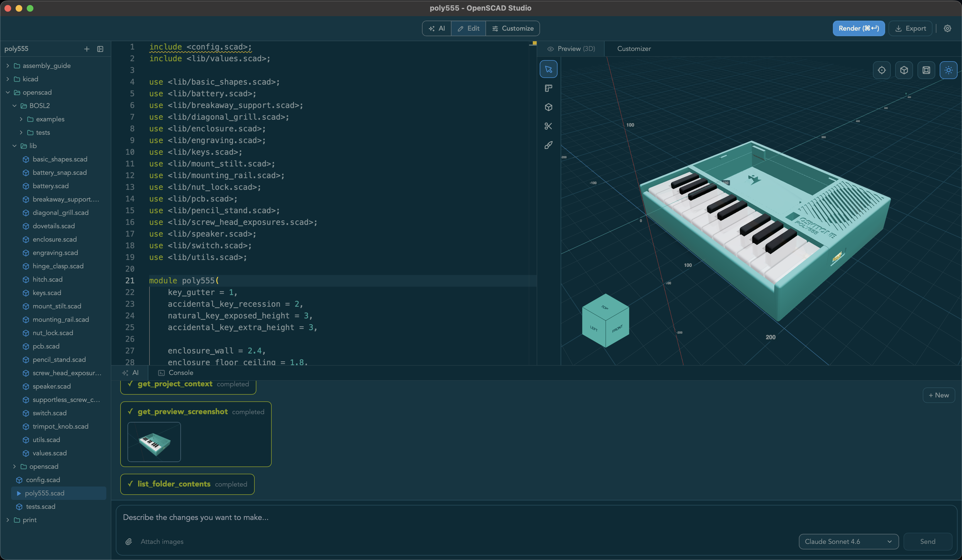Open the Preview (3D) tab
The width and height of the screenshot is (962, 560).
point(571,49)
